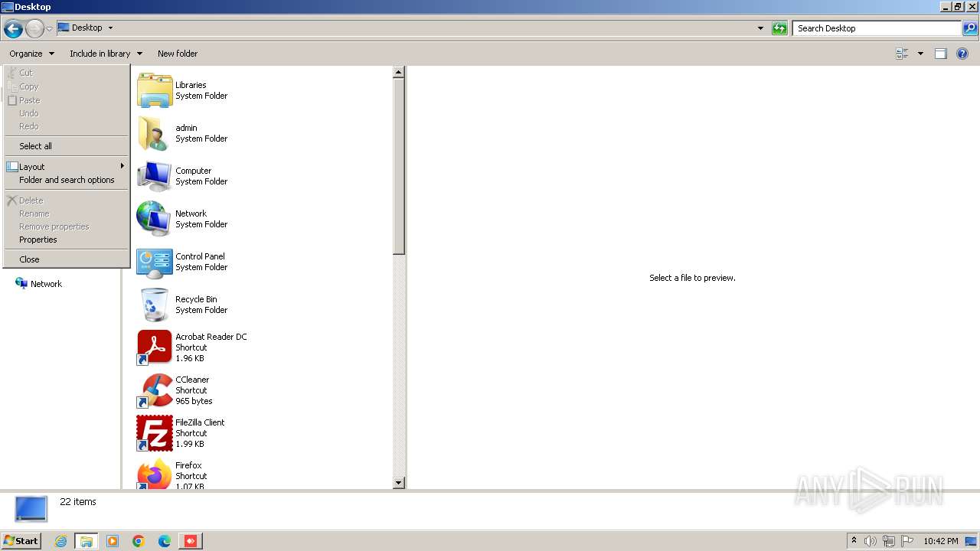Image resolution: width=980 pixels, height=551 pixels.
Task: Click the Desktop breadcrumb in the address bar
Action: (87, 28)
